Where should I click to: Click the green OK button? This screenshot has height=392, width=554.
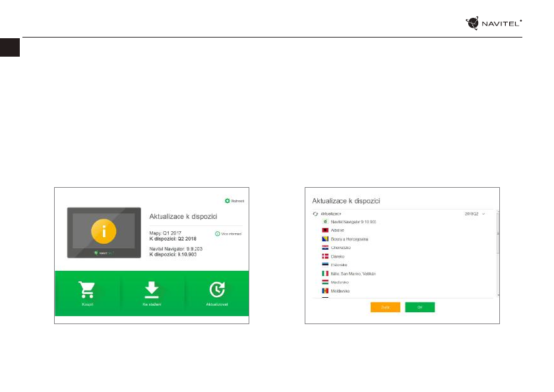pos(419,307)
